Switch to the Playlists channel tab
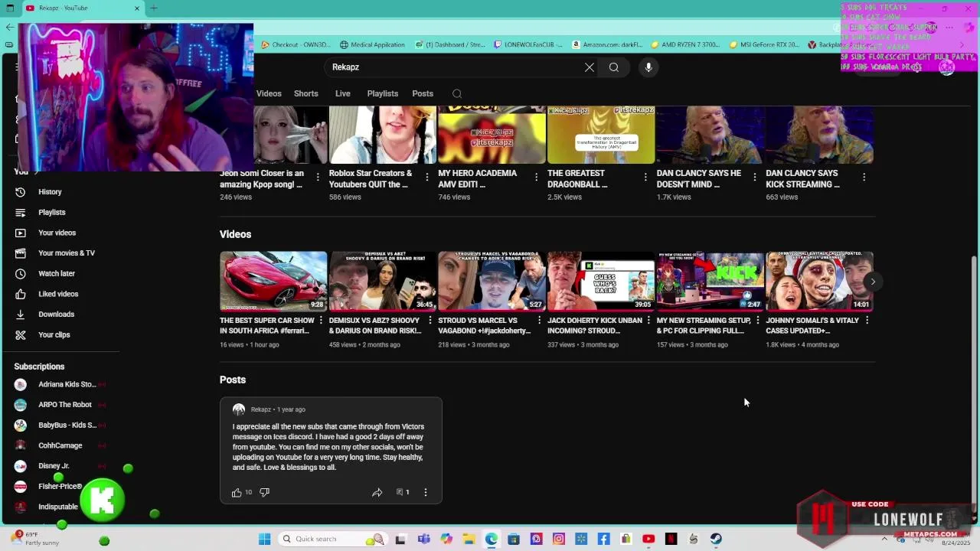Viewport: 980px width, 551px height. [383, 94]
